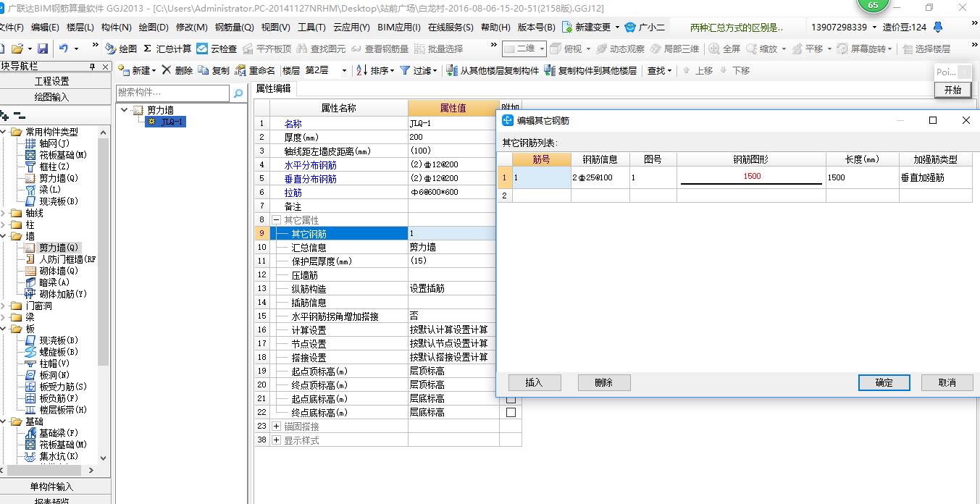Click the Open folder toolbar icon
The width and height of the screenshot is (980, 504).
(17, 49)
